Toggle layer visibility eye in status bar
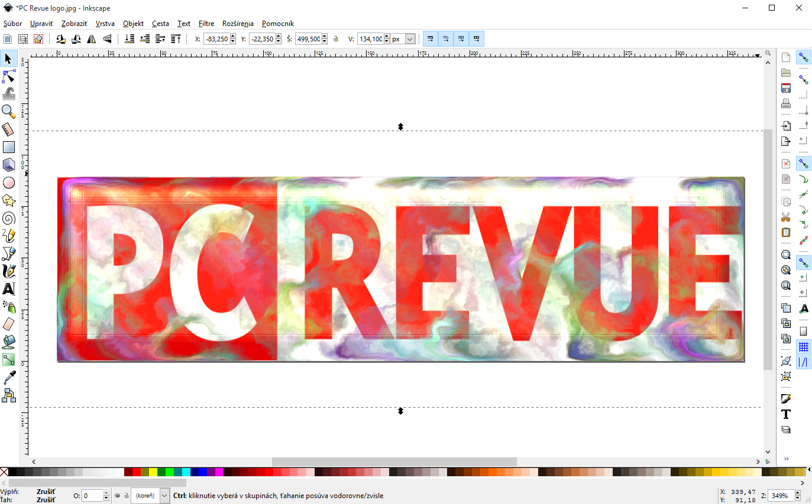This screenshot has height=504, width=812. click(x=117, y=496)
